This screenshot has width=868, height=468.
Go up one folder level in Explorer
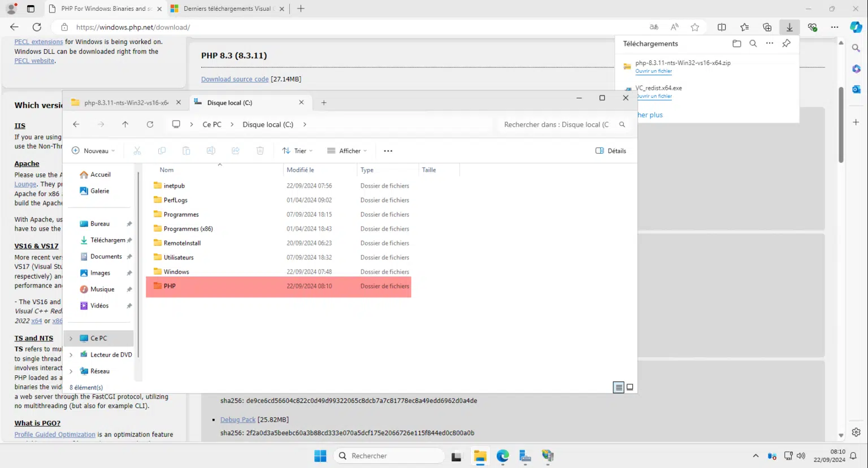pos(125,124)
